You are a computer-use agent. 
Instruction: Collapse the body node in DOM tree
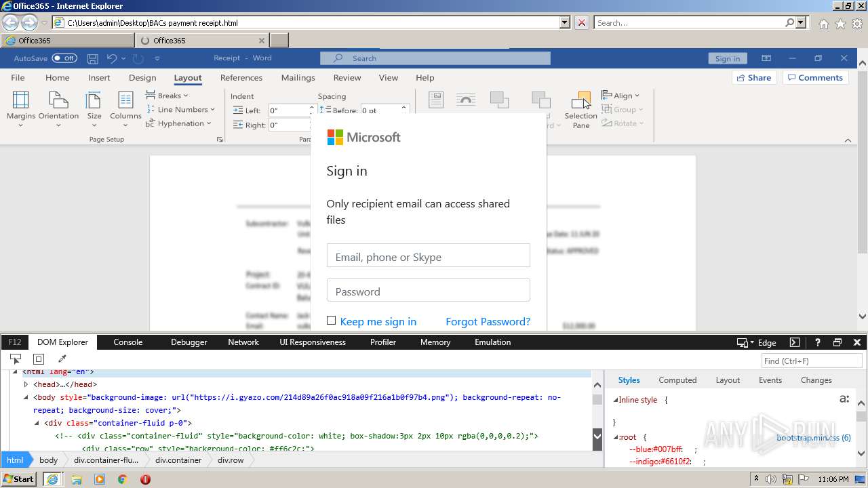[26, 398]
